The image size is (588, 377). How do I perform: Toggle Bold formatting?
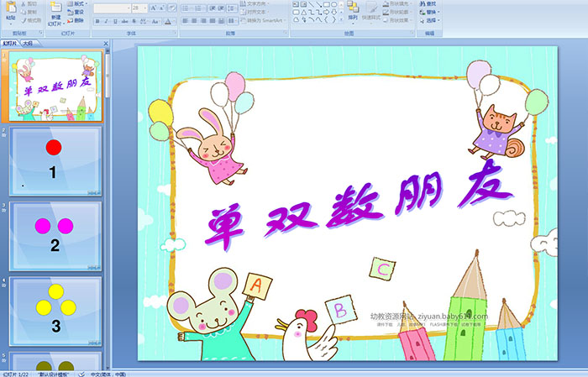point(97,21)
